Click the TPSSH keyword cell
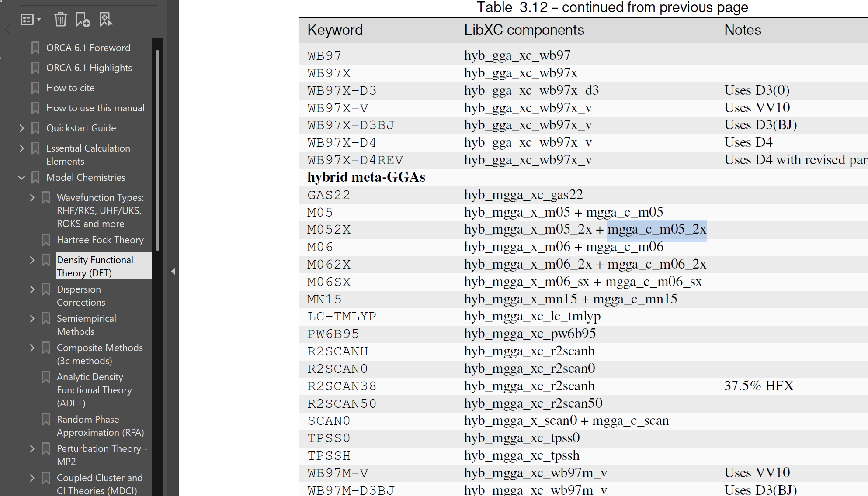Image resolution: width=868 pixels, height=496 pixels. (329, 455)
